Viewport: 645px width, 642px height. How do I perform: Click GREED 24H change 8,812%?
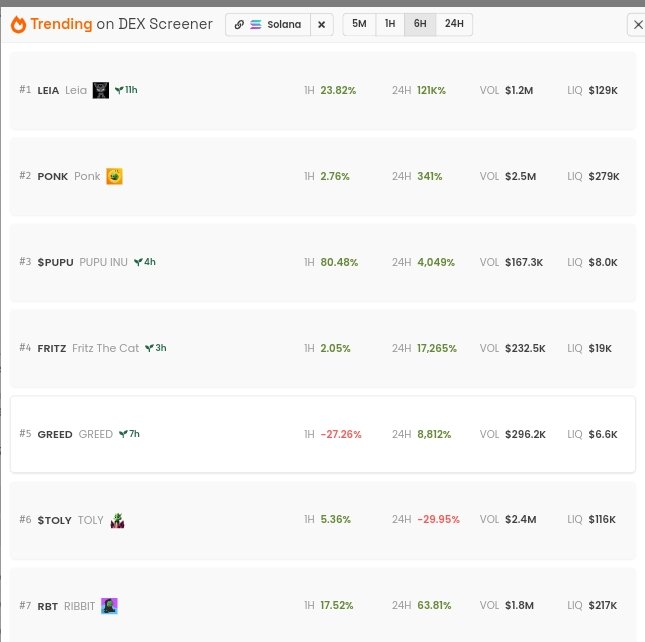(x=434, y=434)
